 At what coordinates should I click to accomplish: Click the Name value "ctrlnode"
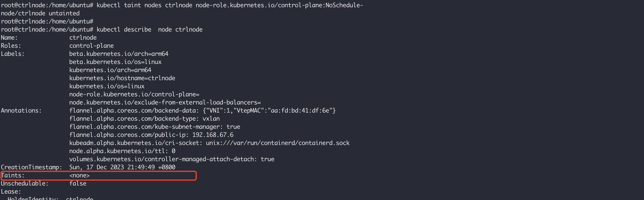[83, 38]
